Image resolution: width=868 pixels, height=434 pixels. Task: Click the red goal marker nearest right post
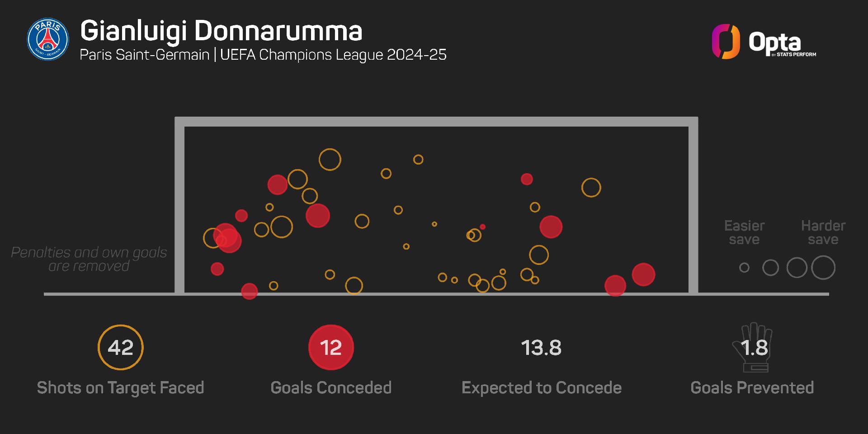[x=643, y=274]
